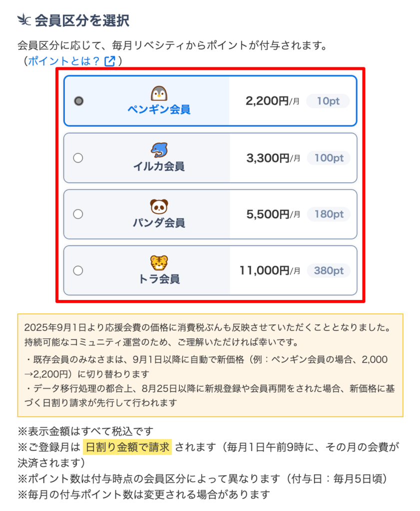
Task: Select the ペンギン会員 radio button
Action: click(78, 101)
